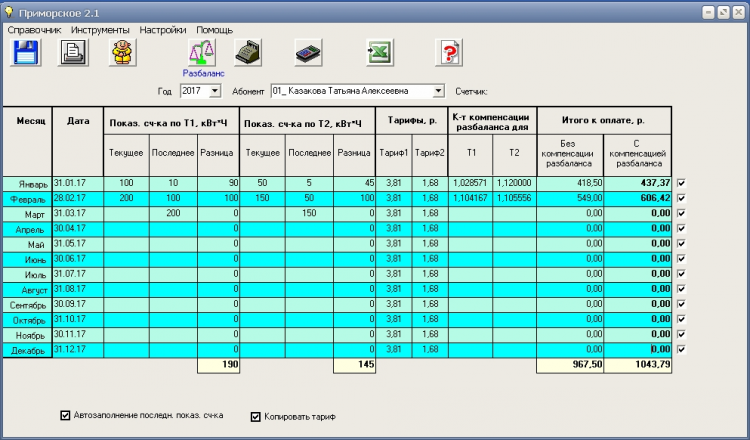The height and width of the screenshot is (440, 750).
Task: Click the 549,00 amount cell
Action: tap(570, 199)
